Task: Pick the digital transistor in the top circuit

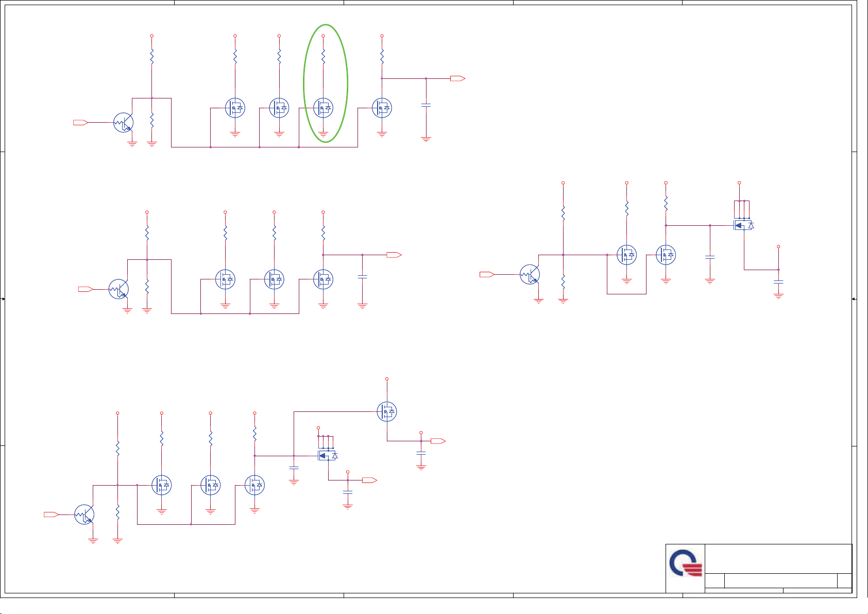Action: [x=124, y=123]
